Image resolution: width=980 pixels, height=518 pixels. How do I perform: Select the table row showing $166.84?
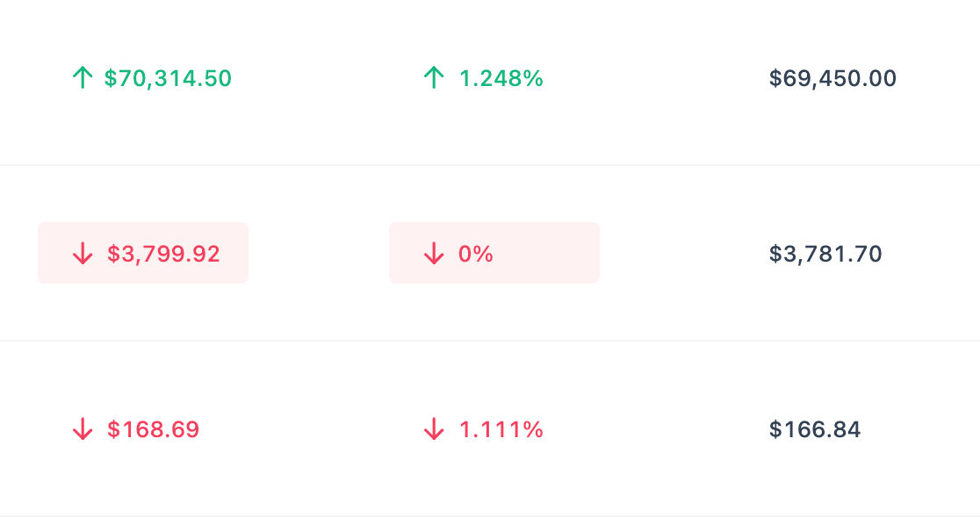(x=490, y=428)
